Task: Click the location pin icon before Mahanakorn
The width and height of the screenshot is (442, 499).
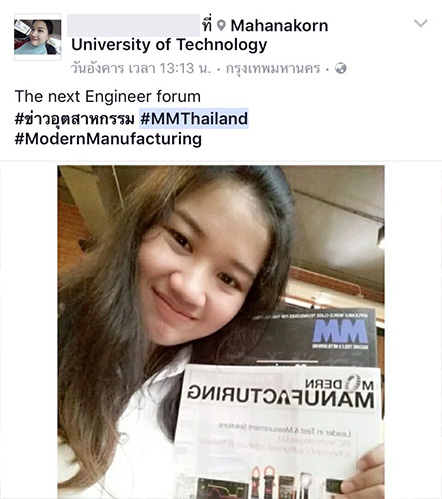Action: pyautogui.click(x=221, y=25)
